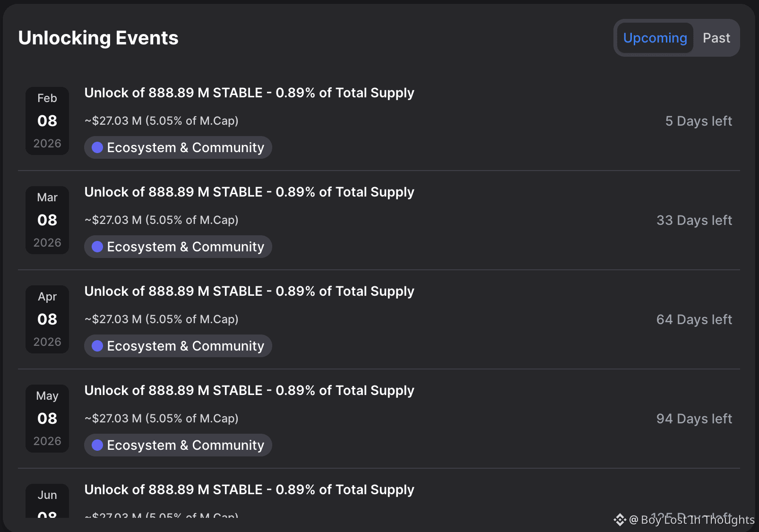Click the May 08 2026 date badge
Viewport: 759px width, 532px height.
coord(47,419)
